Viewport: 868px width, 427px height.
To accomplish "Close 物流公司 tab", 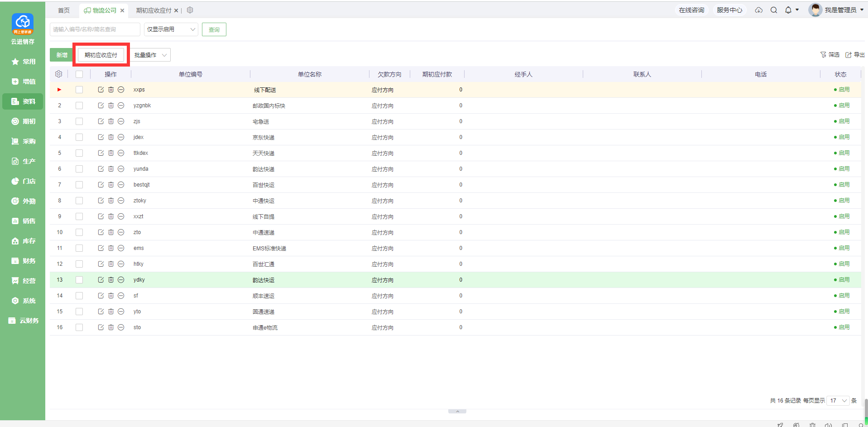I will [x=122, y=10].
